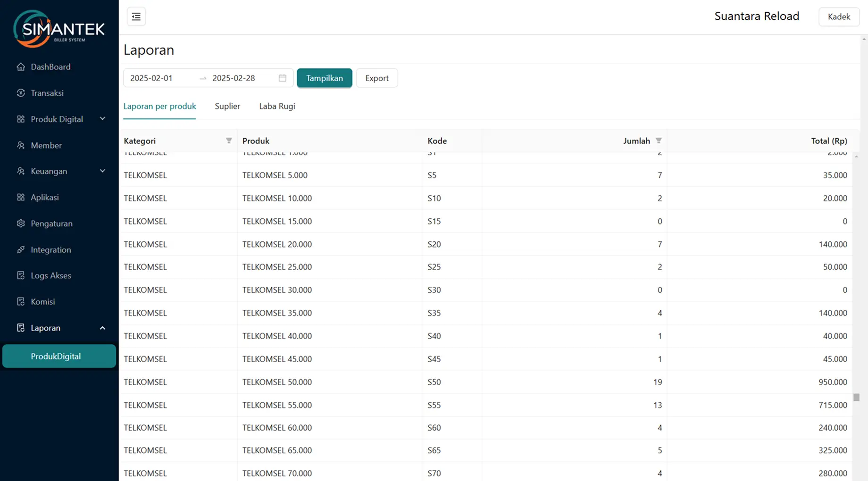Select the ProdukDigital submenu item
The image size is (868, 481).
coord(59,356)
